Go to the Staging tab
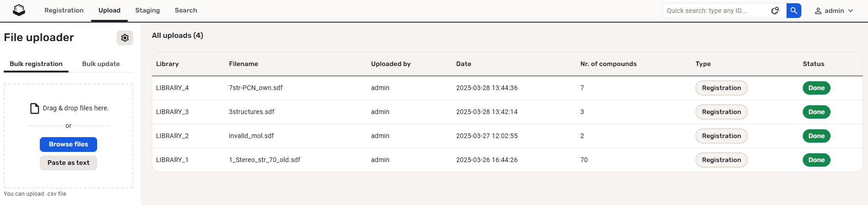 click(x=148, y=10)
